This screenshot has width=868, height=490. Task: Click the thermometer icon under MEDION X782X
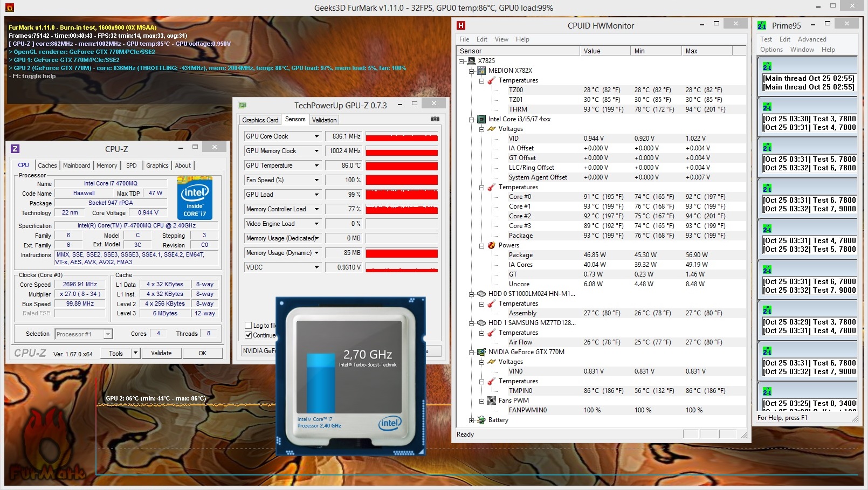492,80
